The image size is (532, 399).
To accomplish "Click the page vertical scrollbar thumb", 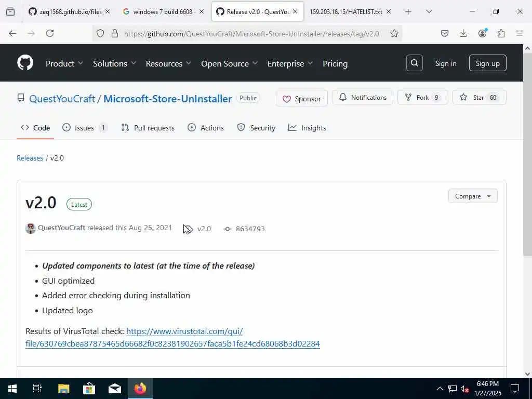I will coord(527,154).
